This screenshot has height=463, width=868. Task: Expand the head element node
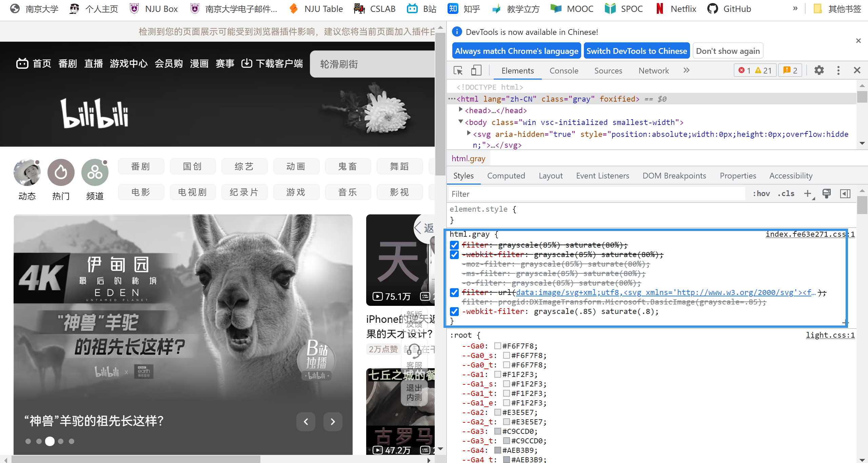(x=461, y=110)
